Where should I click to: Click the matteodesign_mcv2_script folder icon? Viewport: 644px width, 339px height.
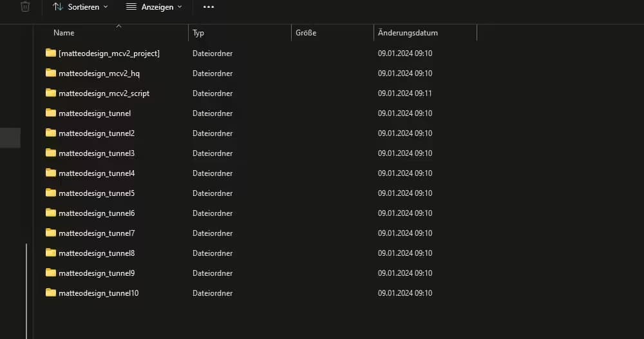tap(51, 93)
